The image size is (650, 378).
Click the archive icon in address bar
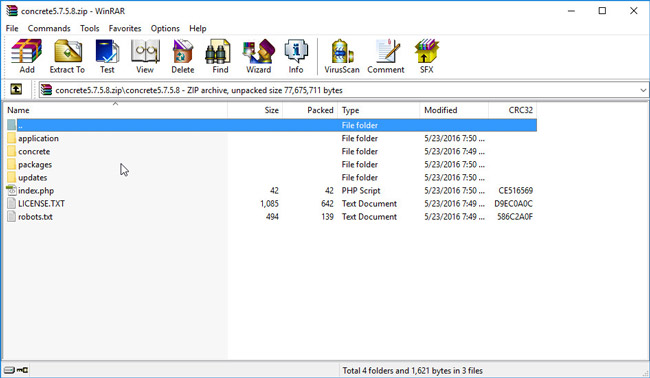pyautogui.click(x=46, y=90)
